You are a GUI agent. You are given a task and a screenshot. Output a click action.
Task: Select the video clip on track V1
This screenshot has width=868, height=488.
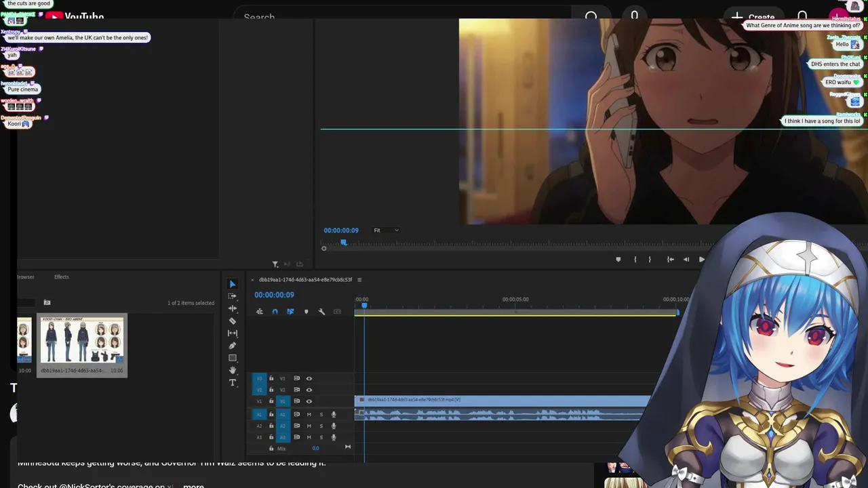coord(502,401)
